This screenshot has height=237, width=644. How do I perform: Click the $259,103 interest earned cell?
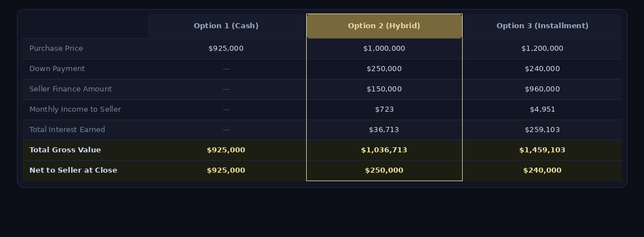click(x=542, y=130)
